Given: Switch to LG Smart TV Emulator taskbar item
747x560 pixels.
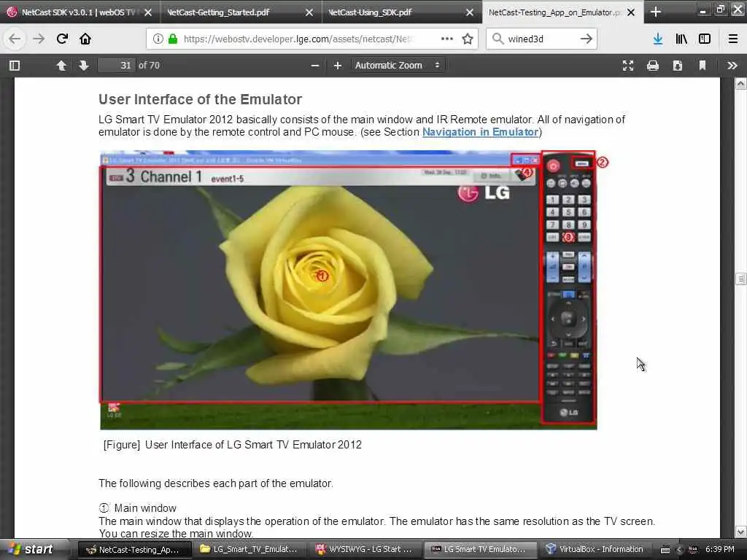Looking at the screenshot, I should point(480,550).
